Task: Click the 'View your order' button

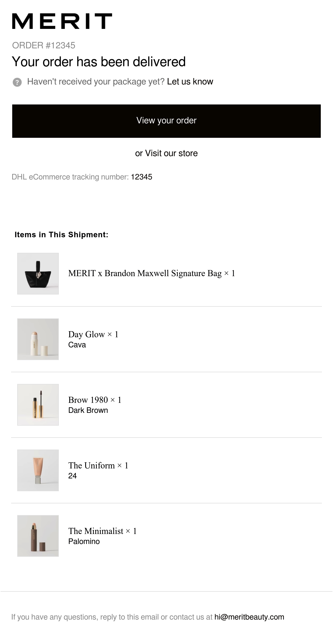Action: coord(167,121)
